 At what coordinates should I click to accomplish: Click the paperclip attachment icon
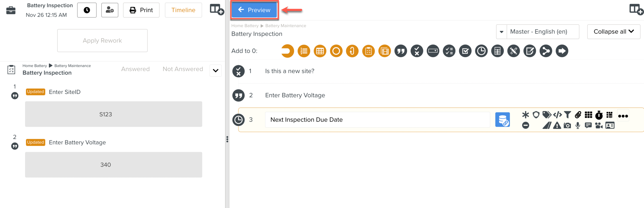coord(578,115)
